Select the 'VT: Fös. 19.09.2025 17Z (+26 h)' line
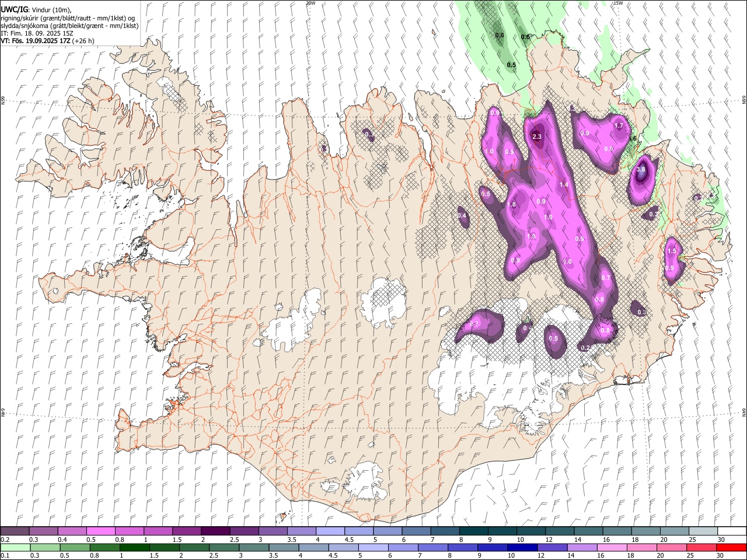Image resolution: width=747 pixels, height=560 pixels. pos(47,41)
